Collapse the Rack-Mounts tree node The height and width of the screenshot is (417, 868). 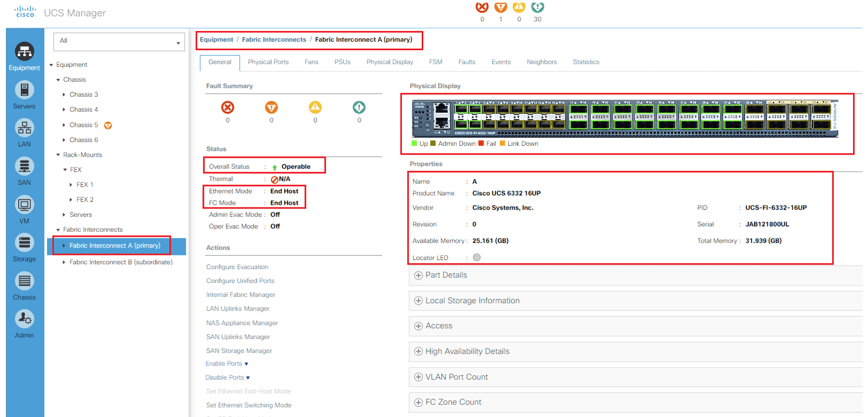click(x=58, y=155)
